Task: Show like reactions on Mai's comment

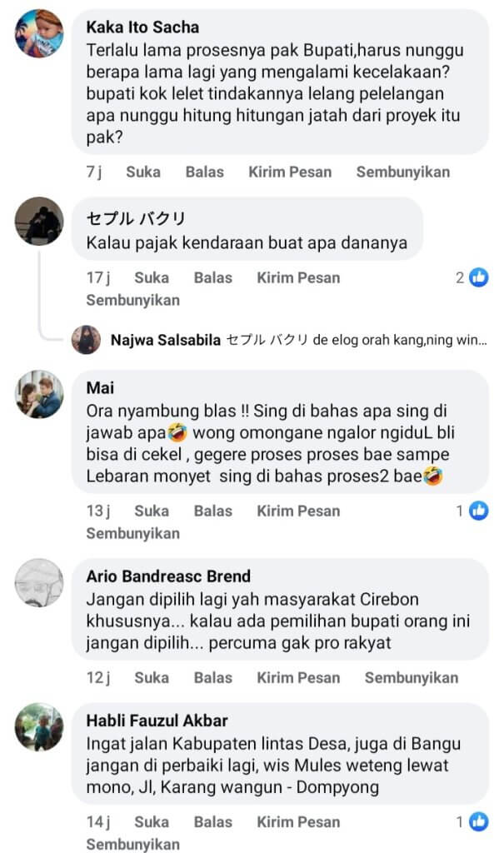Action: (x=472, y=511)
